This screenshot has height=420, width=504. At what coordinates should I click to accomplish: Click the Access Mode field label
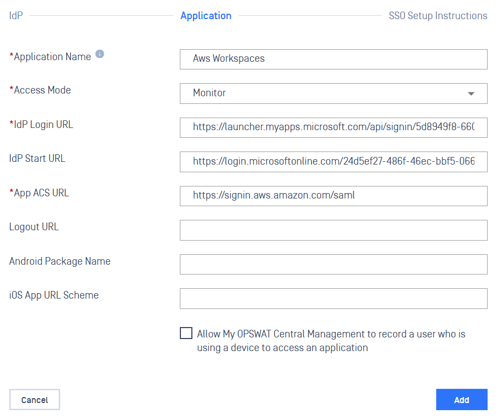(x=42, y=90)
